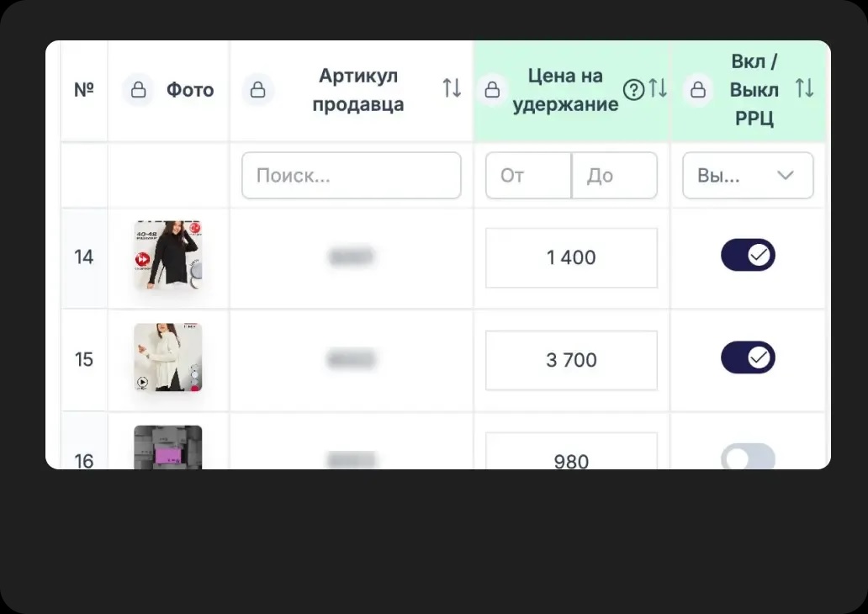Click the Артикул продавца column header text
Viewport: 868px width, 614px height.
(x=358, y=90)
